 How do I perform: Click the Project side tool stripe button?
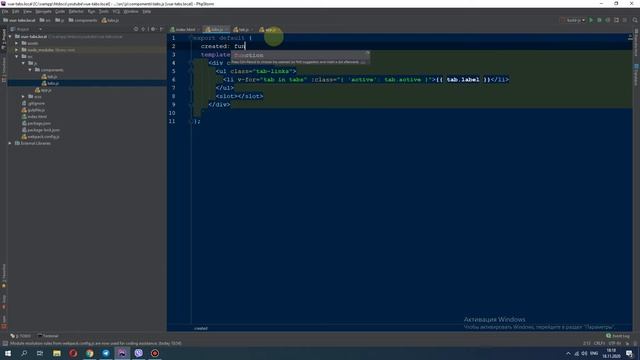[4, 39]
